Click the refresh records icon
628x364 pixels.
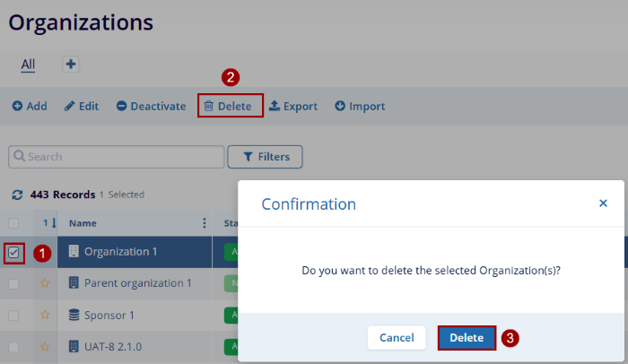click(16, 195)
